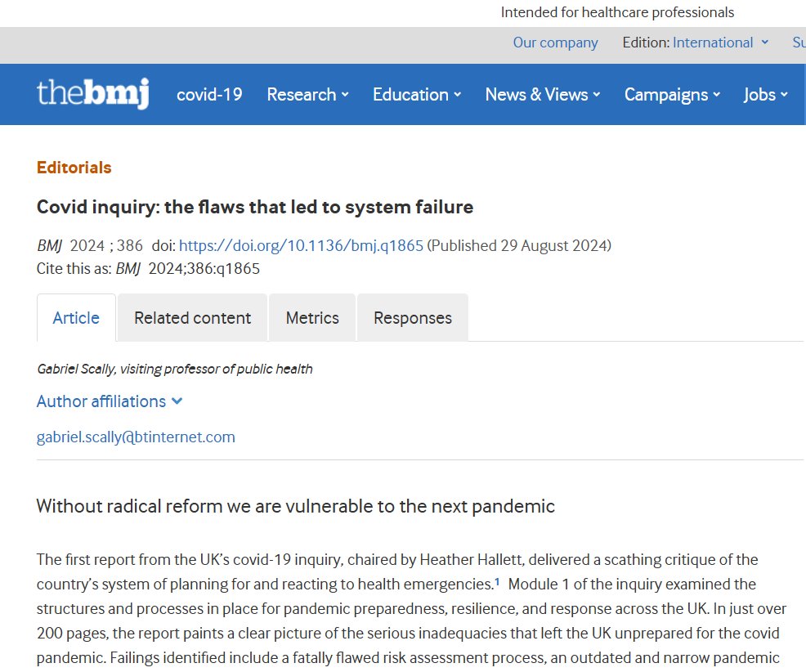Expand the Education dropdown menu
Image resolution: width=806 pixels, height=672 pixels.
pyautogui.click(x=417, y=95)
